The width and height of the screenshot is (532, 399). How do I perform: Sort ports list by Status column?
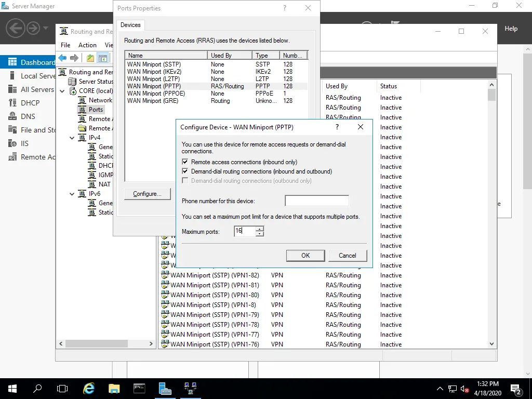398,86
